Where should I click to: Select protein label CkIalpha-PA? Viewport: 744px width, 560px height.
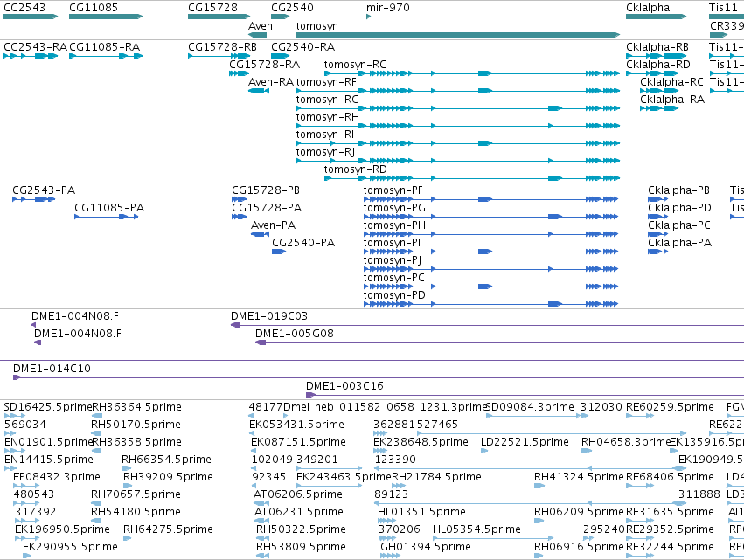[x=679, y=243]
